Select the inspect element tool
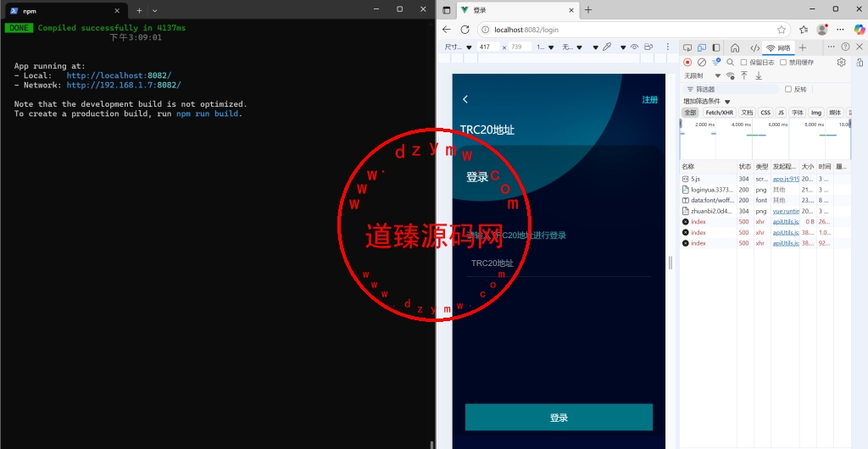Screen dimensions: 868x449 coord(687,47)
